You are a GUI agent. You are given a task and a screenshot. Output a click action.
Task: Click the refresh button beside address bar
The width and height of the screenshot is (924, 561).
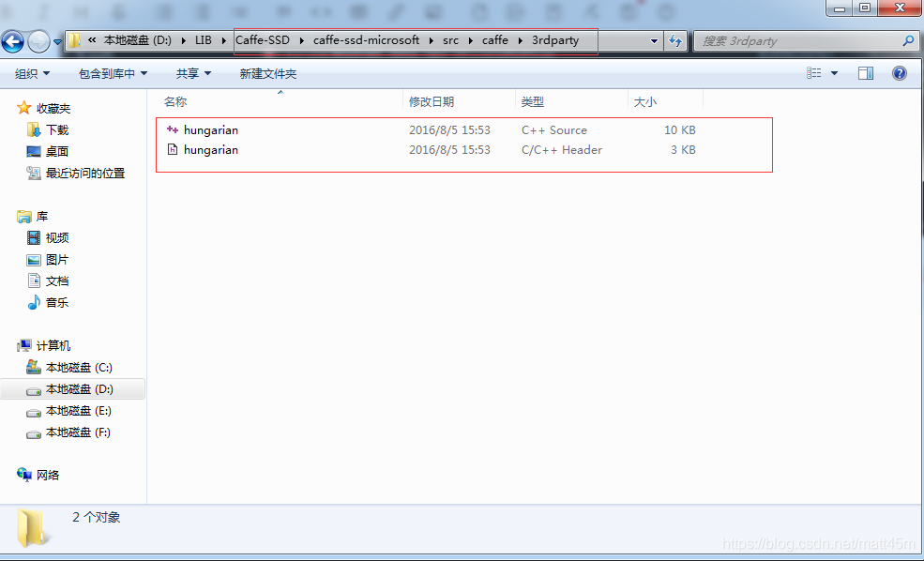click(x=675, y=40)
